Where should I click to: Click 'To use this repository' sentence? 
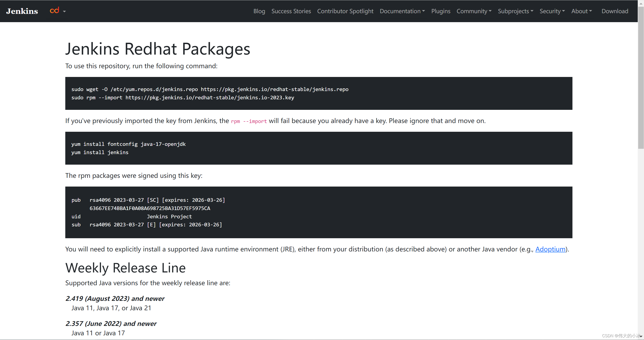pyautogui.click(x=141, y=66)
